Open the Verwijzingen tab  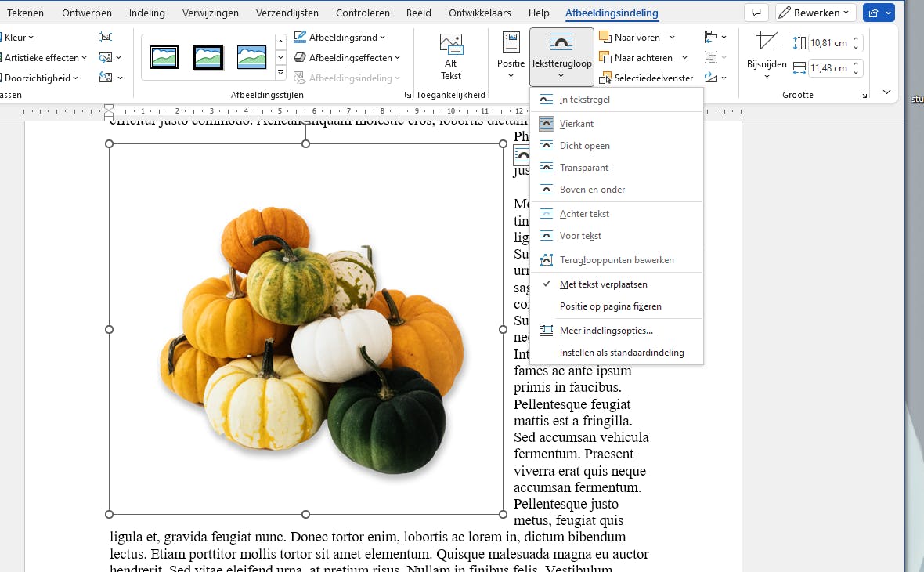tap(211, 13)
